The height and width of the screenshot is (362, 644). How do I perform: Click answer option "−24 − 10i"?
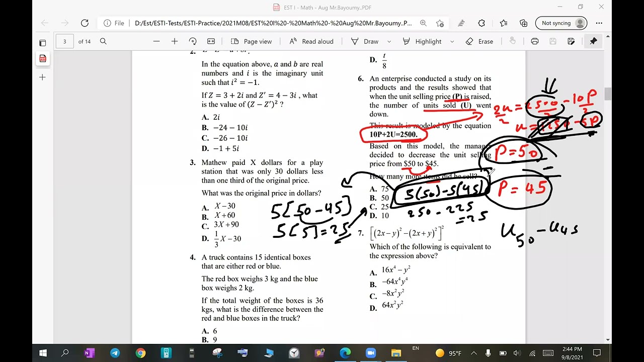point(230,128)
